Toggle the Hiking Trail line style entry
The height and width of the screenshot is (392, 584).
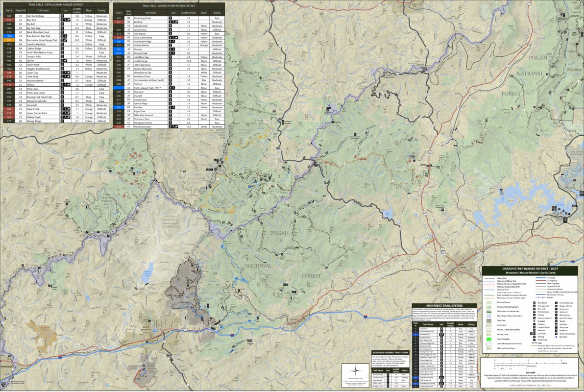490,278
